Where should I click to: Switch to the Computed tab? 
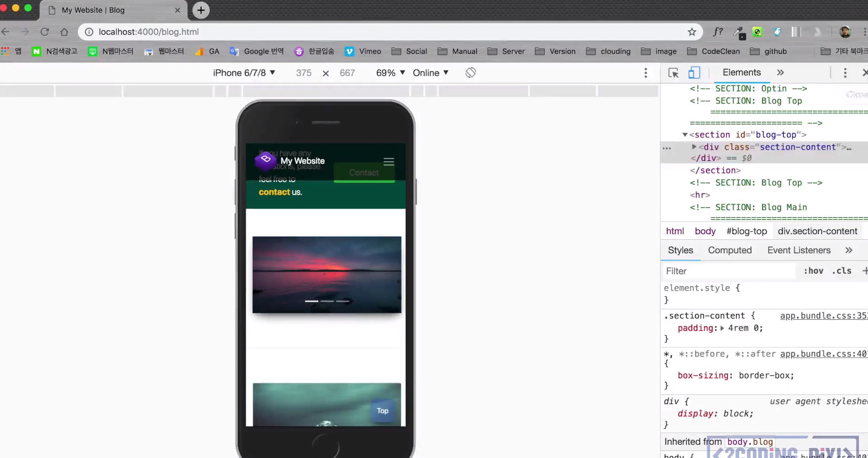click(730, 250)
